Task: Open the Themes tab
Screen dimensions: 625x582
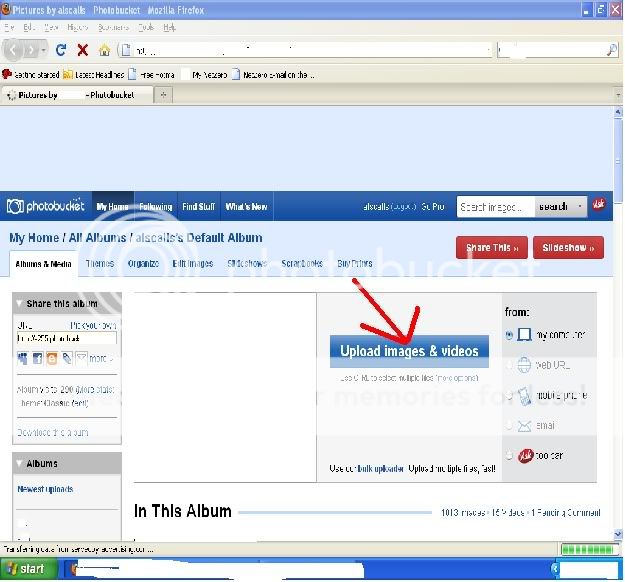Action: (x=100, y=263)
